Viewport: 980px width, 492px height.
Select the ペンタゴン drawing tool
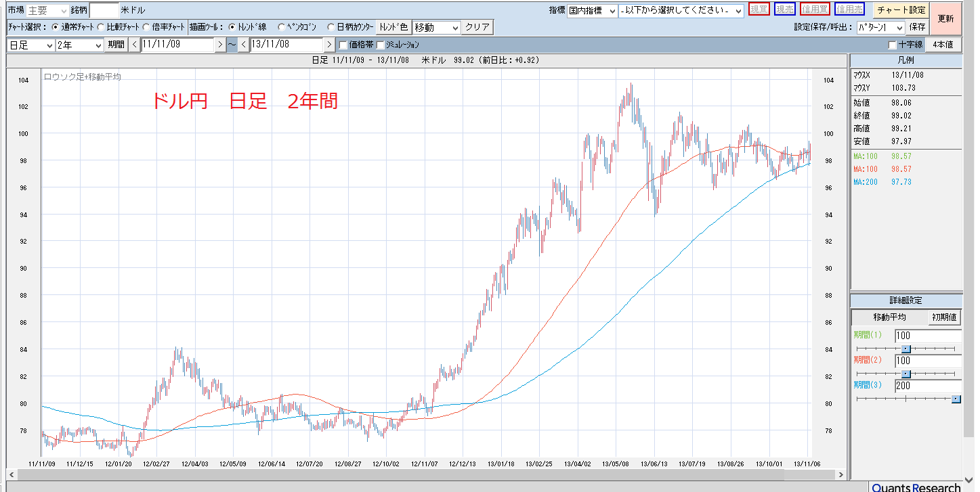click(x=281, y=28)
